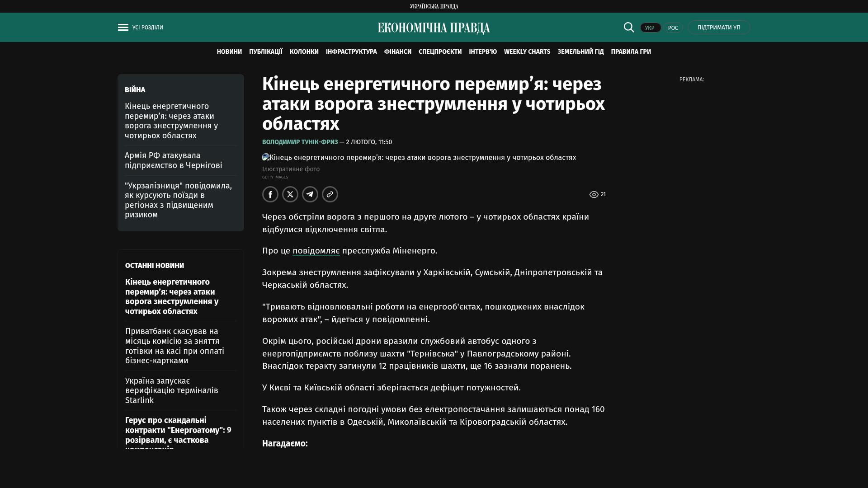This screenshot has height=488, width=868.
Task: Switch language to УКР
Action: point(650,28)
